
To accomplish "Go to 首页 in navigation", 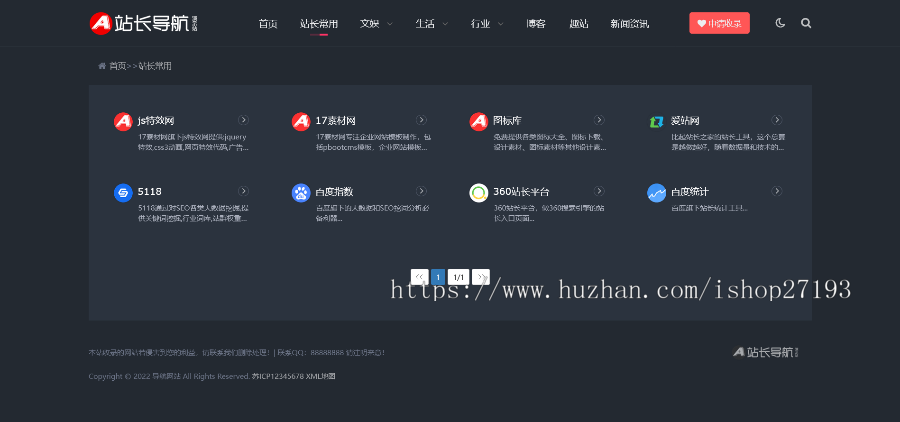I will click(268, 24).
